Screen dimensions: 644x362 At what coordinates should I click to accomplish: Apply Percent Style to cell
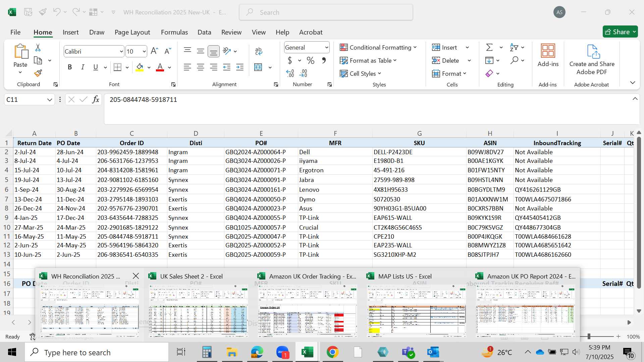tap(311, 60)
